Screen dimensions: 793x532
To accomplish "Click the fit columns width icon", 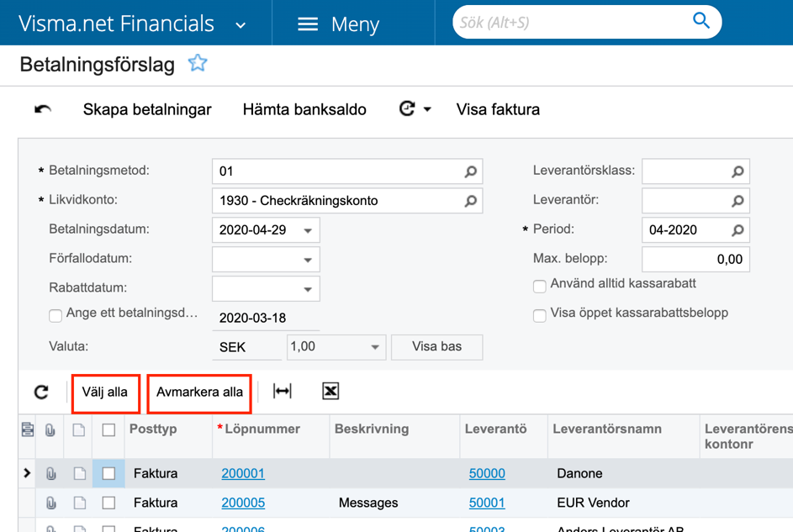I will click(283, 391).
